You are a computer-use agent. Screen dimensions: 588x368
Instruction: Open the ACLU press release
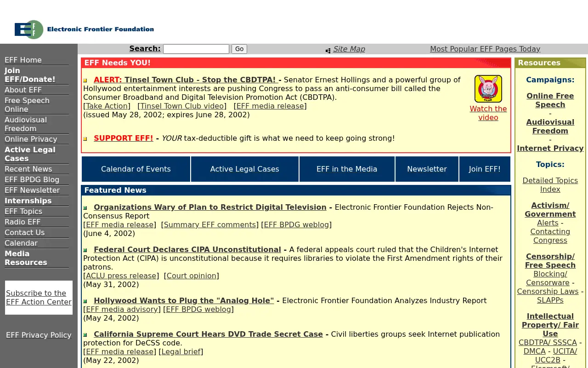click(x=121, y=276)
